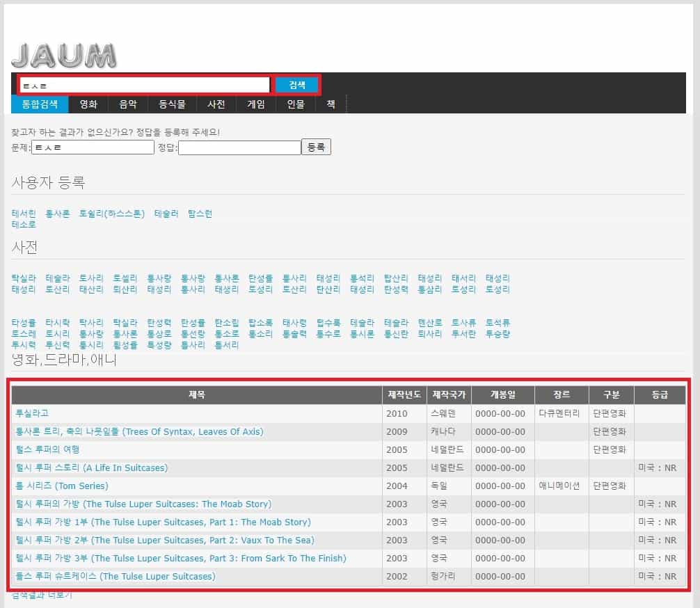Open the 음악 tab
This screenshot has height=608, width=700.
click(x=127, y=104)
